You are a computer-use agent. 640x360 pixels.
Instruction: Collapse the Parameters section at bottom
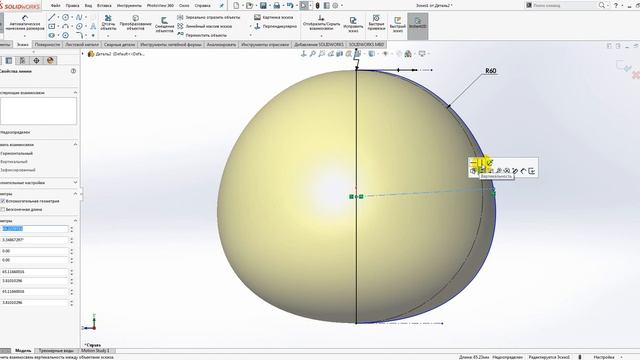(x=75, y=221)
